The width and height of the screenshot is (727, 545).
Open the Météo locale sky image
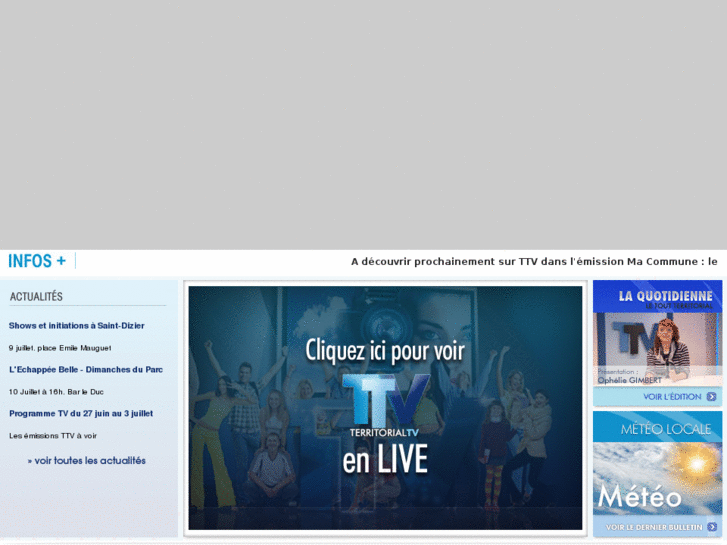point(657,479)
